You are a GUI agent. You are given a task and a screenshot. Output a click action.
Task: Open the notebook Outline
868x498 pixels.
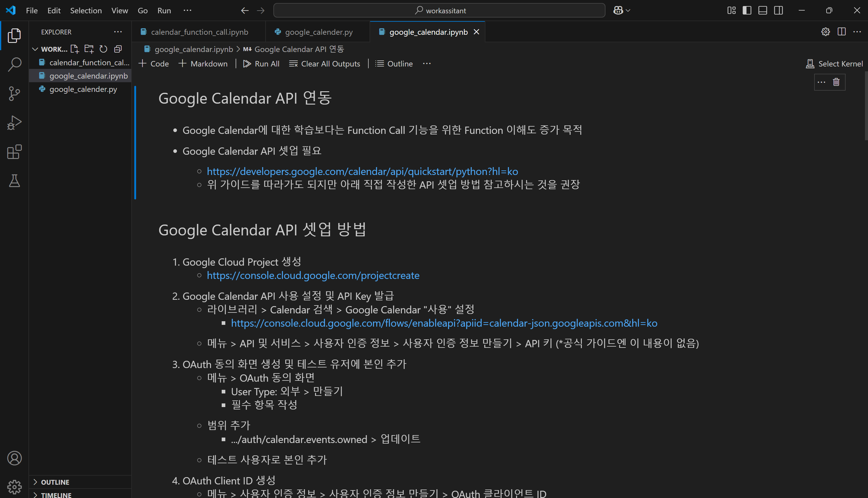click(x=394, y=64)
